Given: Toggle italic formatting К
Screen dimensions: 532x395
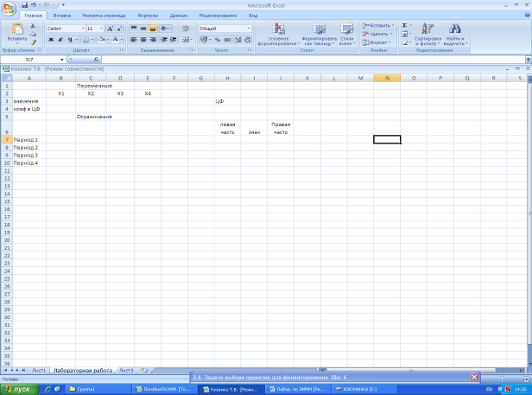Looking at the screenshot, I should pyautogui.click(x=60, y=40).
